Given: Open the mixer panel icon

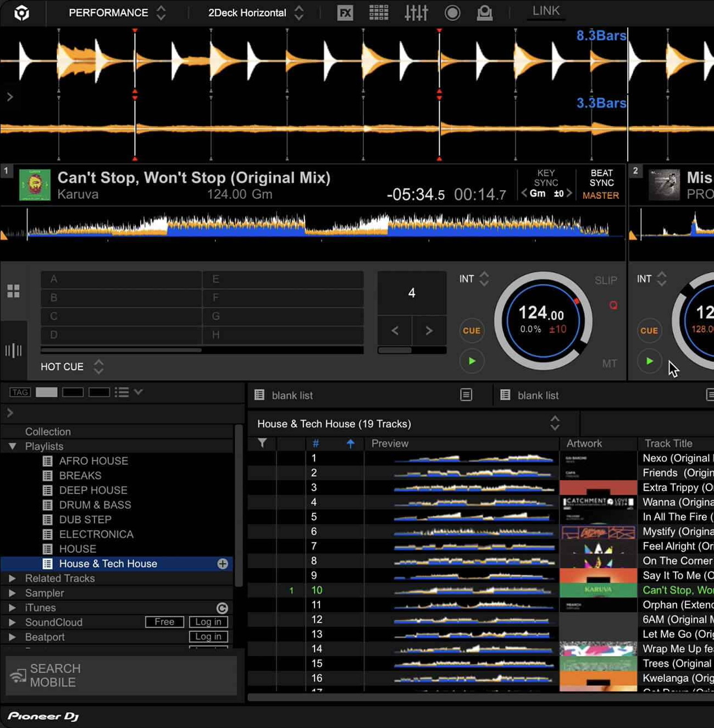Looking at the screenshot, I should (x=416, y=13).
